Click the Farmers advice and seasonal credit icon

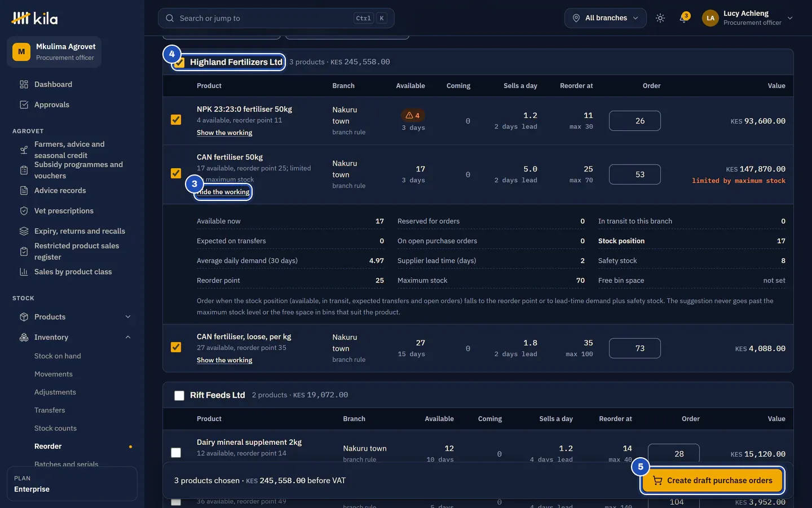coord(24,150)
